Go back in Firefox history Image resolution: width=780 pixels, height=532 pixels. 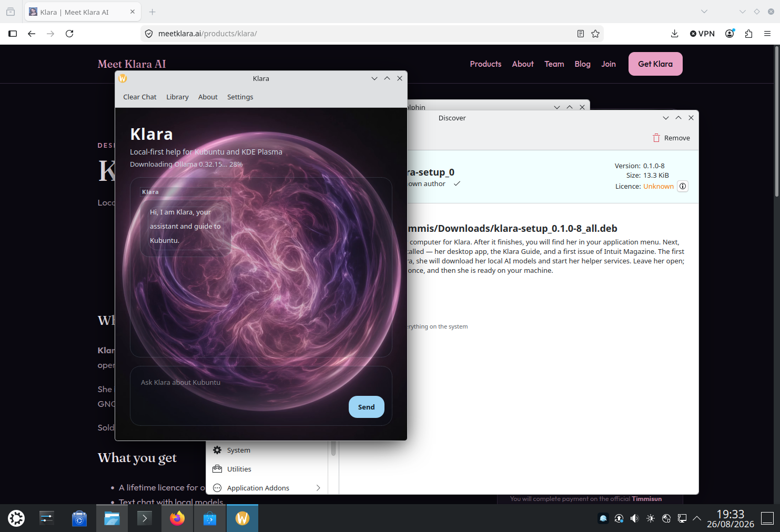pyautogui.click(x=32, y=34)
